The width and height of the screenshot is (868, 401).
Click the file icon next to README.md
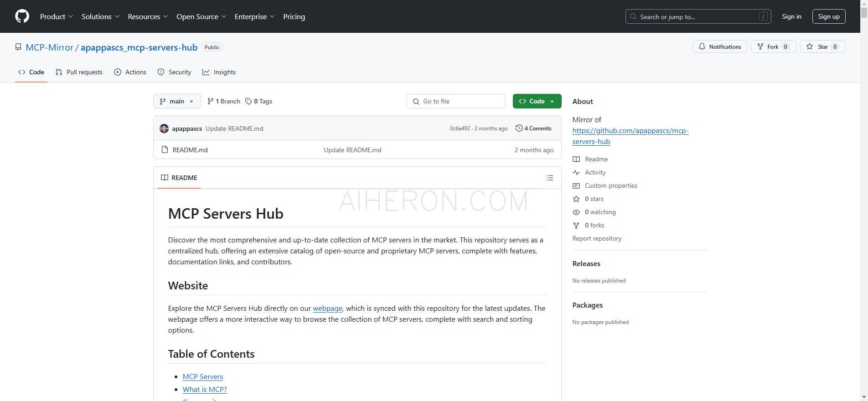[165, 149]
